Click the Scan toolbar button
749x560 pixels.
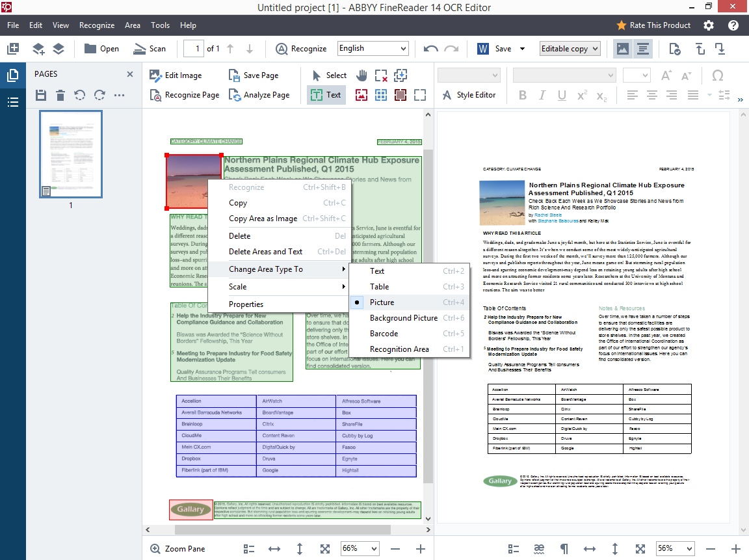(x=150, y=49)
